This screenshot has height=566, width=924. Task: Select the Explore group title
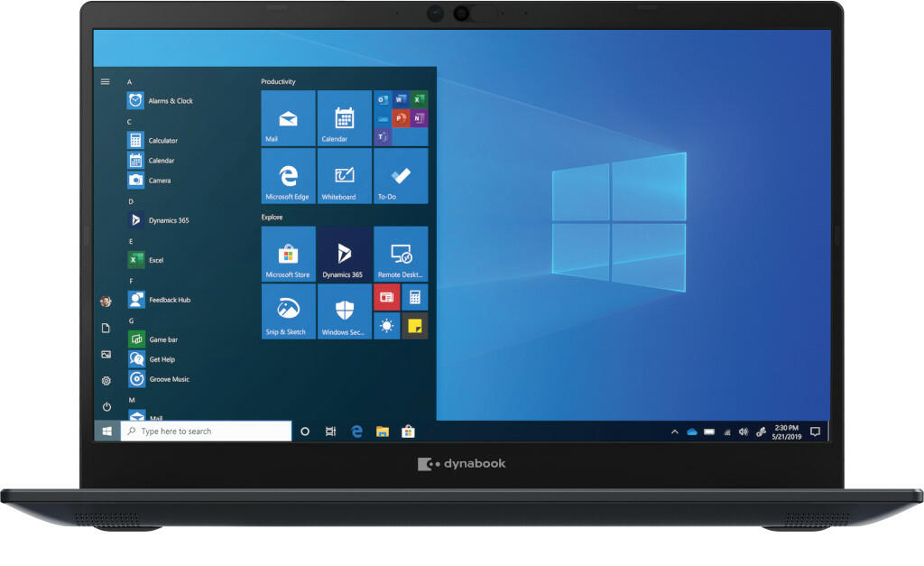(272, 217)
